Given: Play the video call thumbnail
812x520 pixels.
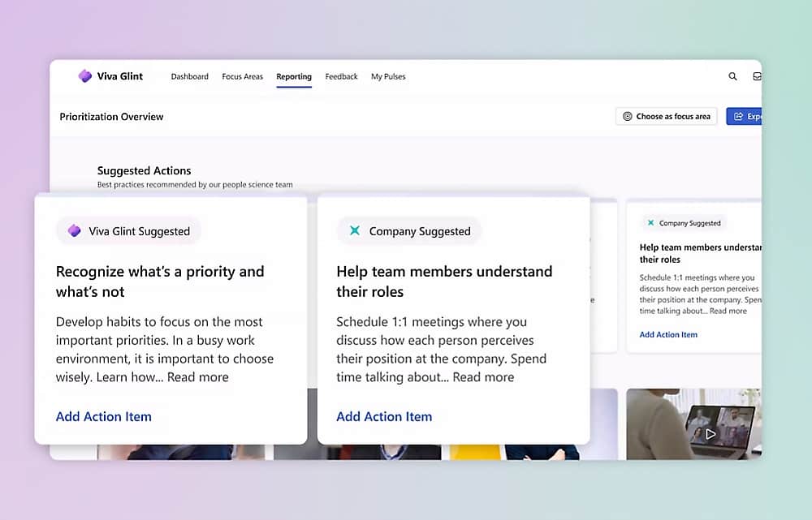Looking at the screenshot, I should [710, 434].
